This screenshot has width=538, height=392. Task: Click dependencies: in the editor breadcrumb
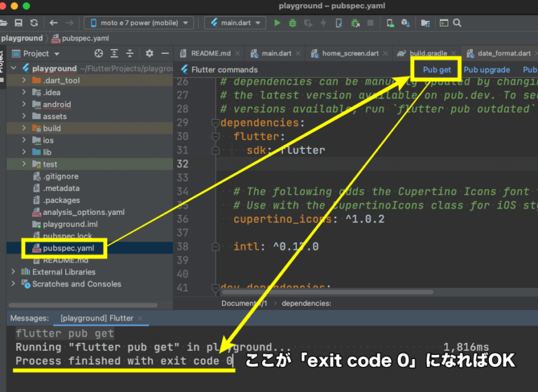tap(306, 304)
